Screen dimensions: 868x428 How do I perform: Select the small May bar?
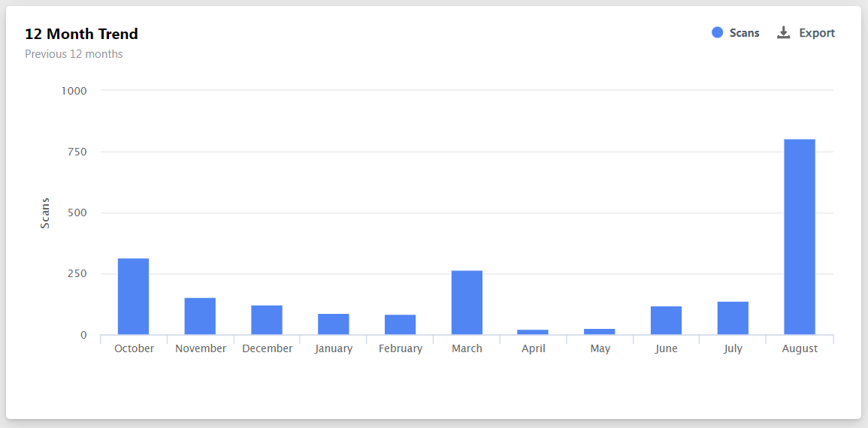coord(600,331)
